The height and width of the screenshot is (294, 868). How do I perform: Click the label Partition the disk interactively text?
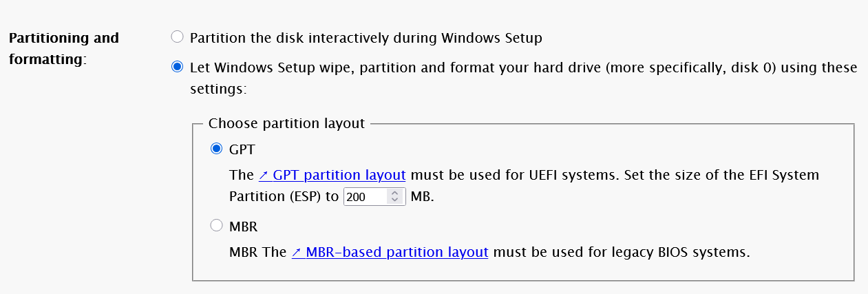(x=366, y=38)
